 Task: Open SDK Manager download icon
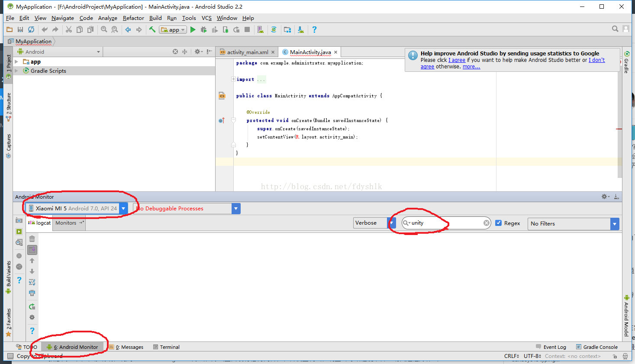(301, 29)
